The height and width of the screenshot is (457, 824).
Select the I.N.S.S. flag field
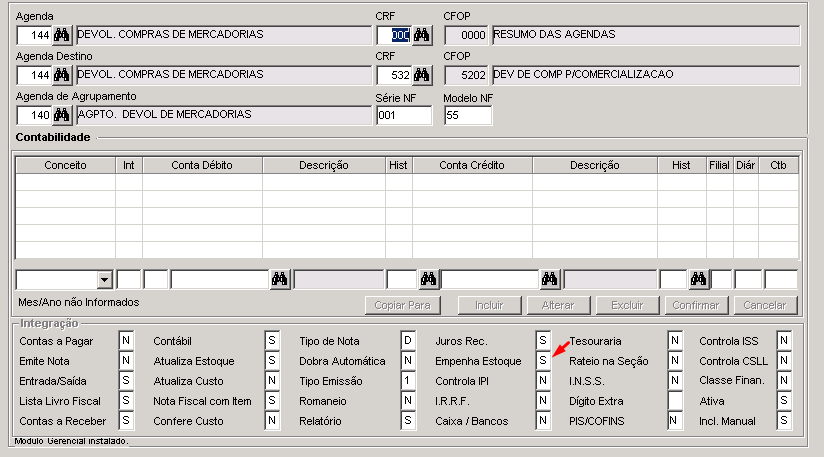pos(675,380)
